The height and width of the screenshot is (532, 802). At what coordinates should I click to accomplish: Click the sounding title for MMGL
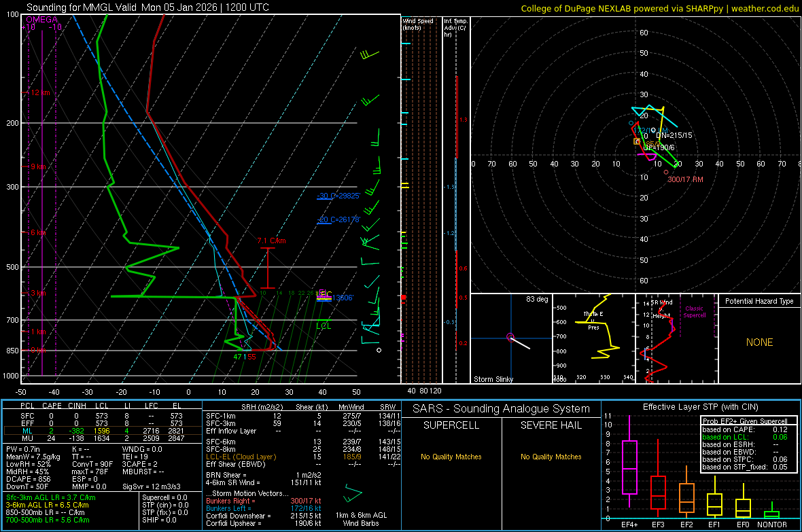coord(147,7)
